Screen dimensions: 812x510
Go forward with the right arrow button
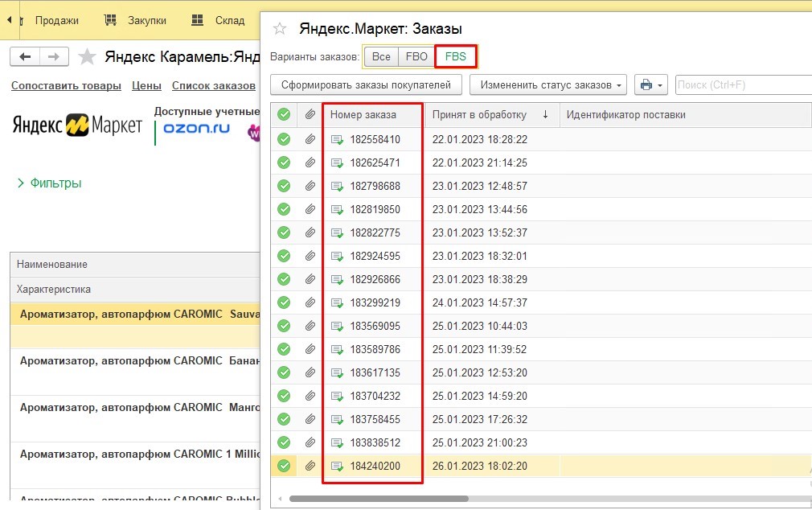(x=54, y=56)
